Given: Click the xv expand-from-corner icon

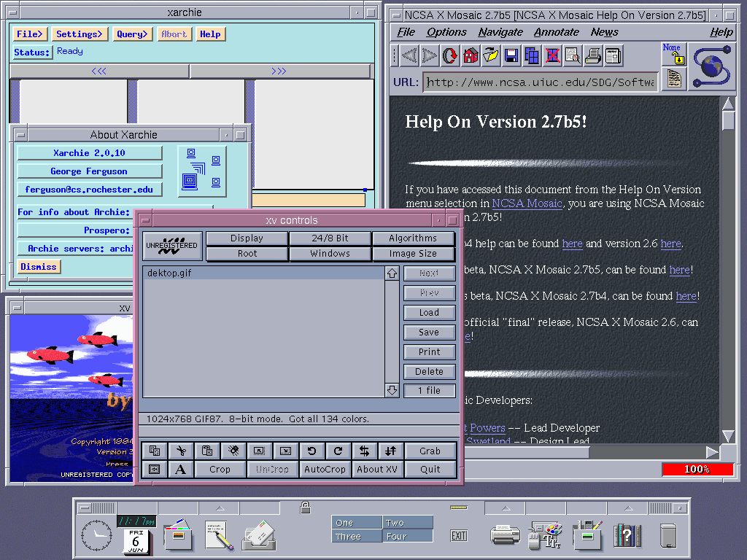Looking at the screenshot, I should (286, 451).
